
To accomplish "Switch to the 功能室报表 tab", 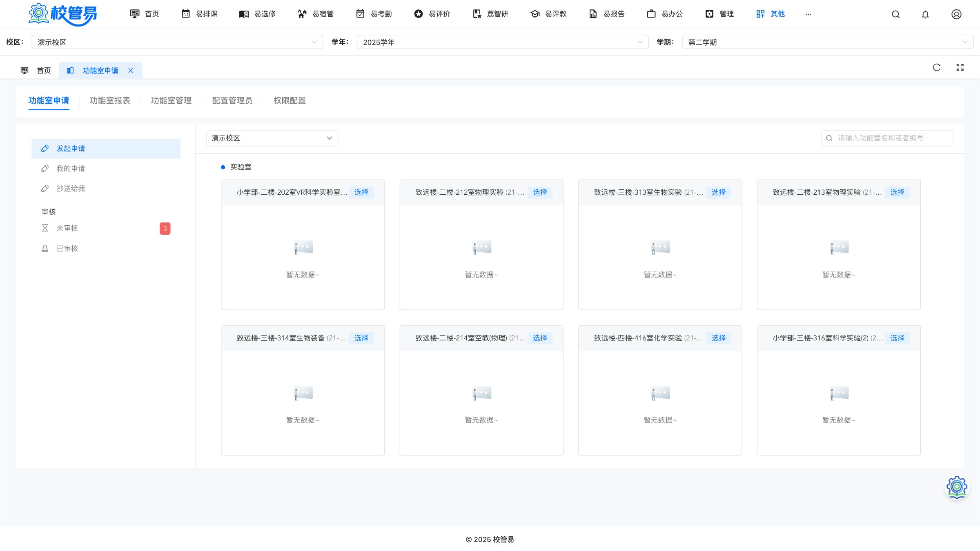I will point(110,100).
